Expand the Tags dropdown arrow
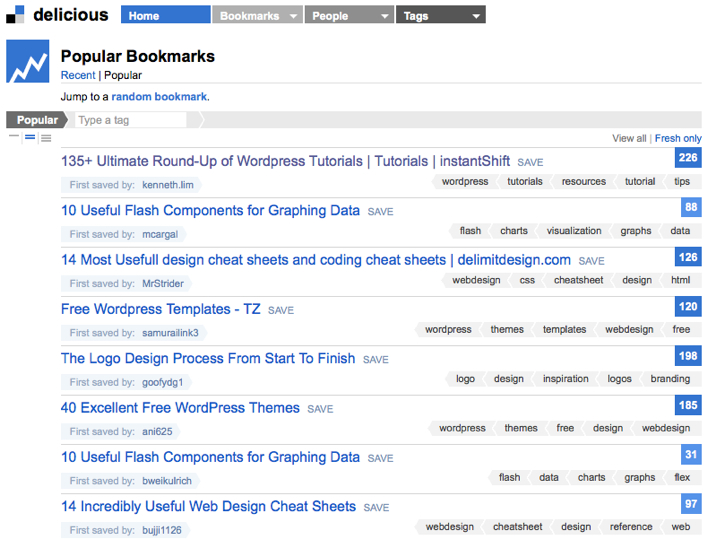The height and width of the screenshot is (540, 708). [x=476, y=16]
